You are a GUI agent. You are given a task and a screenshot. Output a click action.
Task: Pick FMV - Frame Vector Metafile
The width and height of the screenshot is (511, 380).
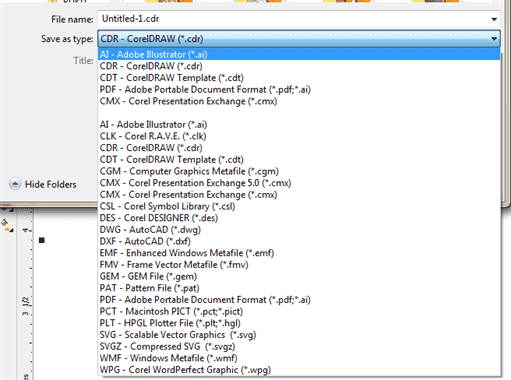coord(299,264)
